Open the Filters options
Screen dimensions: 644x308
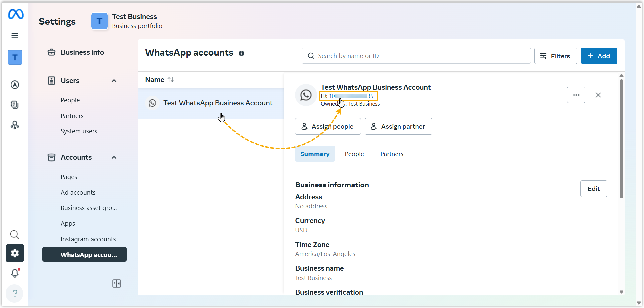click(x=555, y=56)
